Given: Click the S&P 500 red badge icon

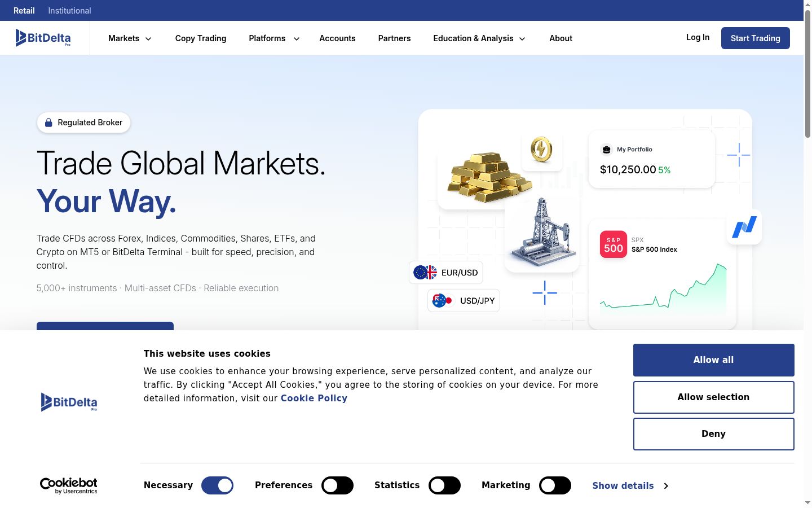Looking at the screenshot, I should click(x=614, y=244).
